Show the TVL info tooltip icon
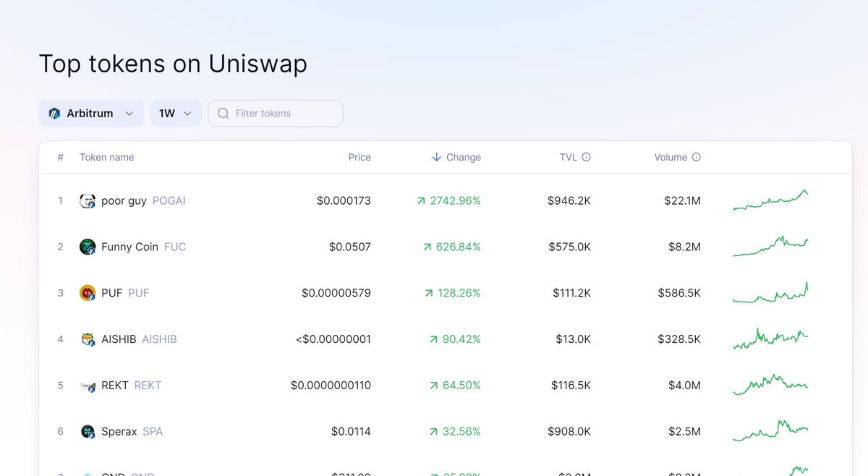The width and height of the screenshot is (868, 476). click(x=586, y=157)
